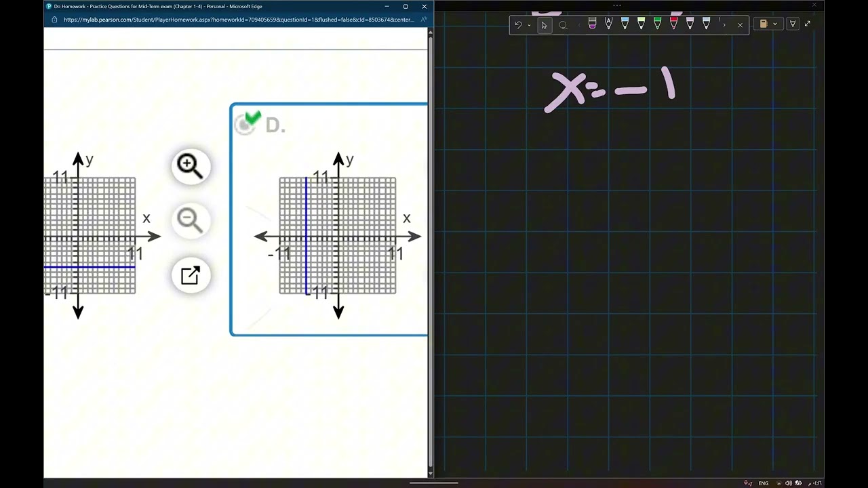This screenshot has height=488, width=868.
Task: Pick the light blue pen
Action: (x=625, y=24)
